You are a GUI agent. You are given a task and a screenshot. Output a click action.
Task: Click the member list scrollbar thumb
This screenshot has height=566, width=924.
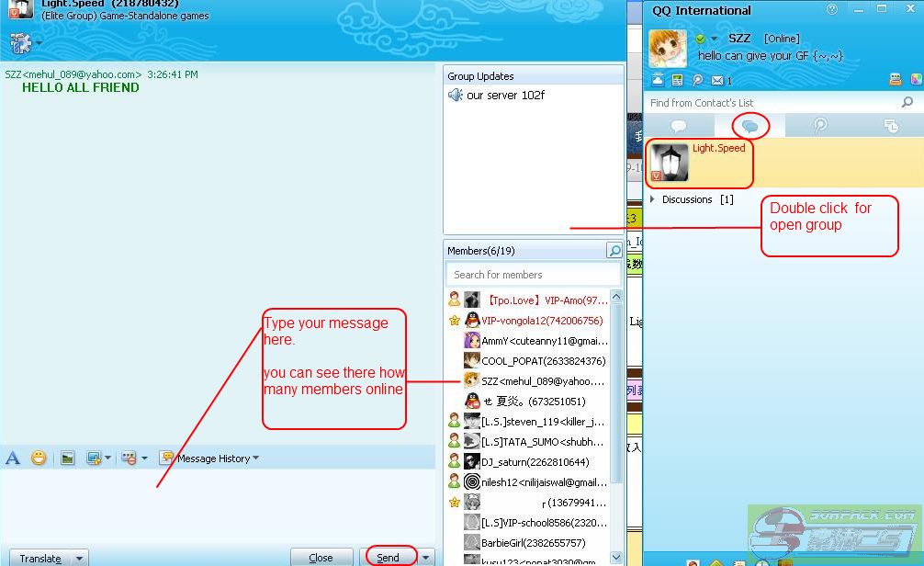click(616, 393)
